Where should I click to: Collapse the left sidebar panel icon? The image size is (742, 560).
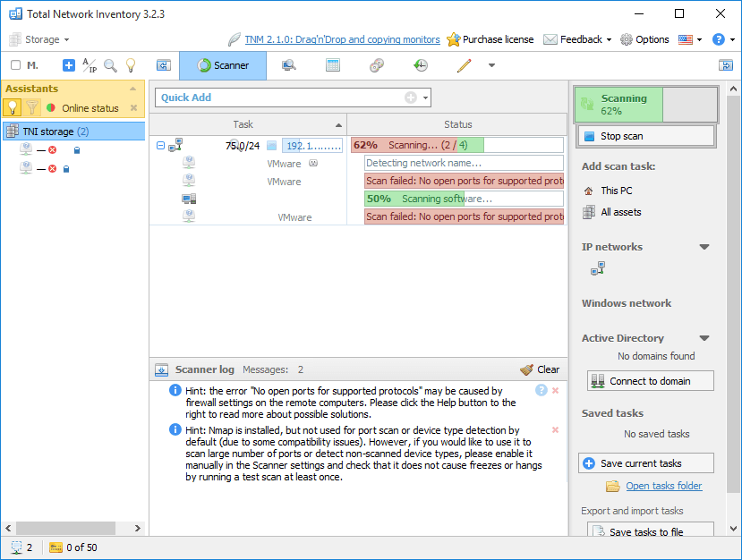click(164, 65)
